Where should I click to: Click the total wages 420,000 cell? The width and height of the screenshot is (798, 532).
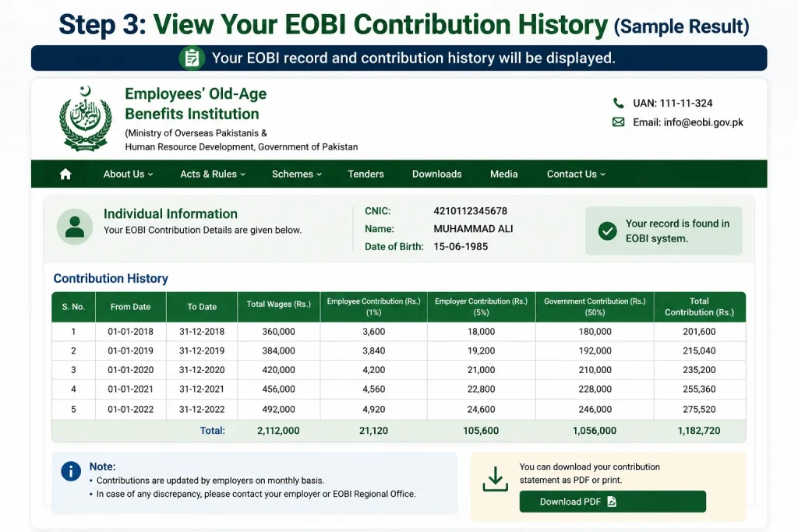[279, 370]
